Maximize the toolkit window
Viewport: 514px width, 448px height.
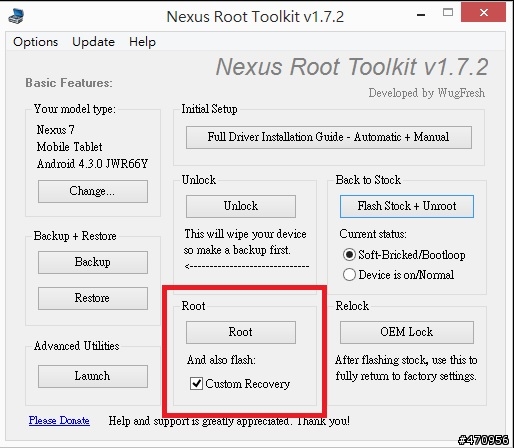[x=448, y=13]
